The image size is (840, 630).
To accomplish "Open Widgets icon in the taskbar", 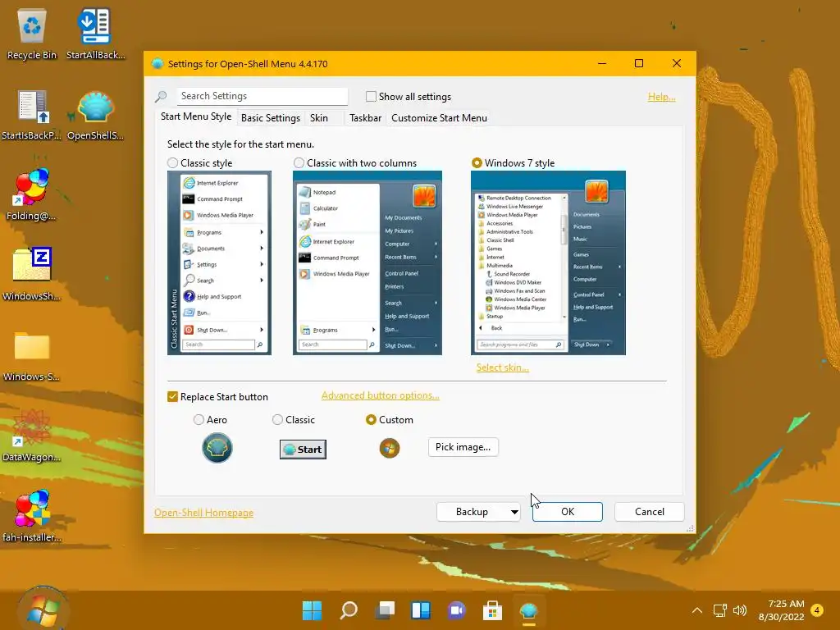I will 421,610.
